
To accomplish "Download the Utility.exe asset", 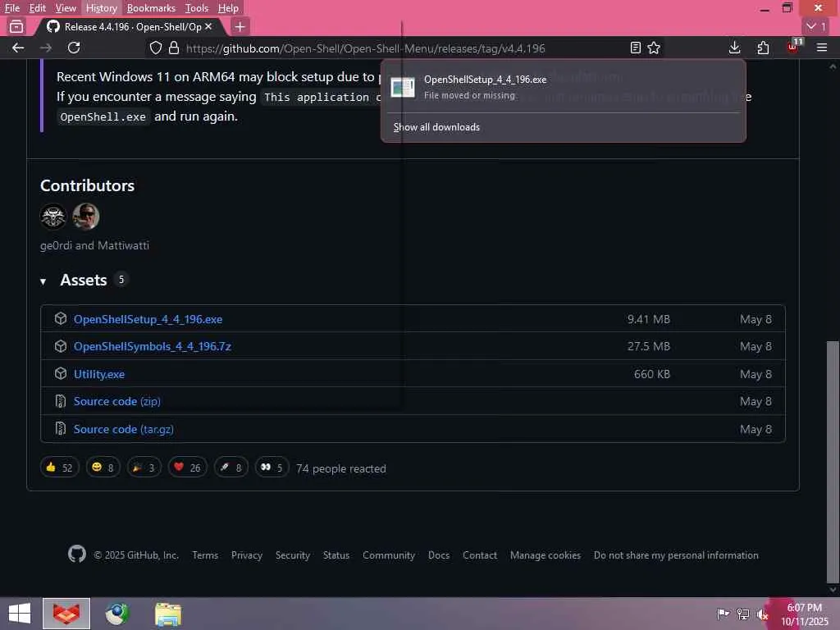I will click(99, 374).
